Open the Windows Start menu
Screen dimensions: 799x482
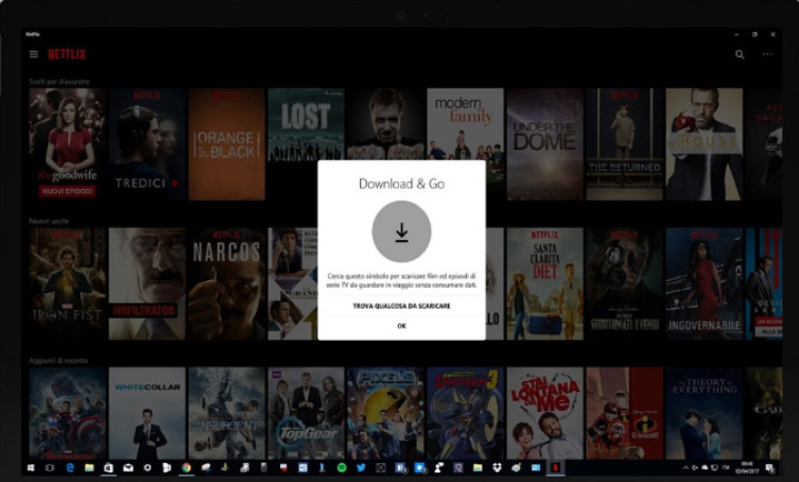31,468
